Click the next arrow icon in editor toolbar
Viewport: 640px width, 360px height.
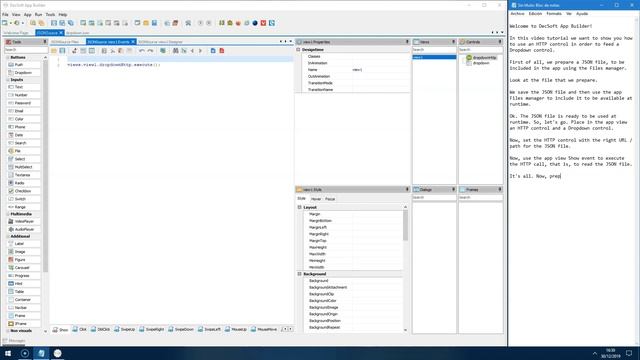point(200,51)
